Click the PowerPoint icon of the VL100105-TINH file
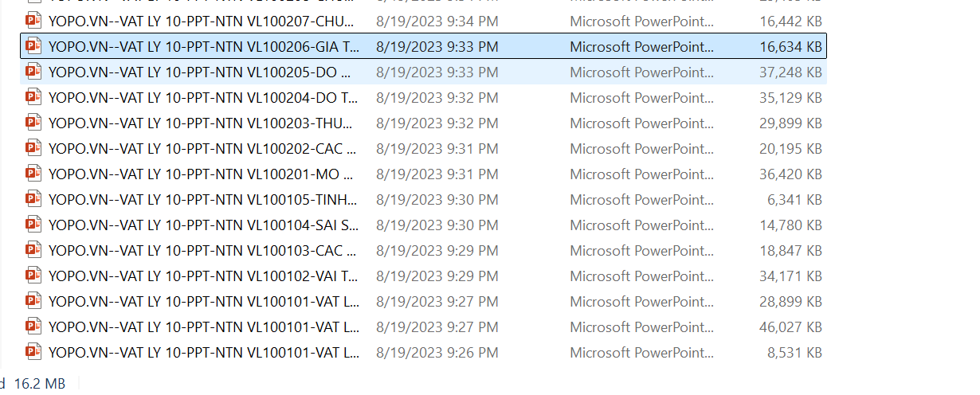 pyautogui.click(x=33, y=200)
